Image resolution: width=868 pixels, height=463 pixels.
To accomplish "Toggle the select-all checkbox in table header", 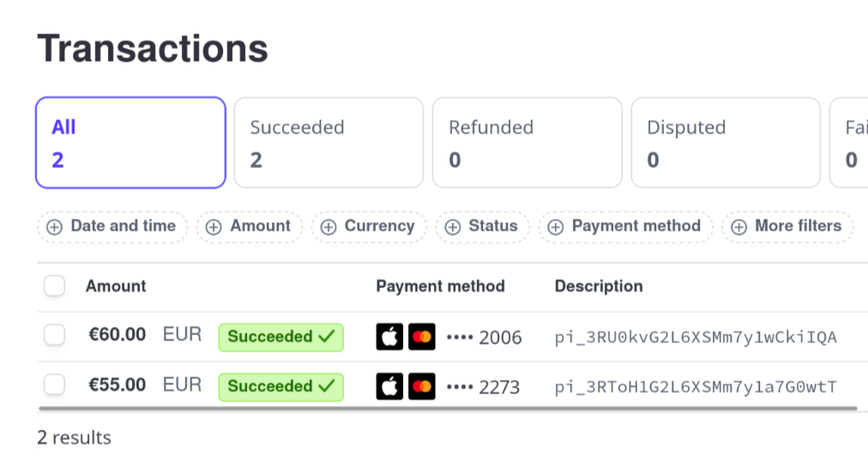I will (x=55, y=286).
